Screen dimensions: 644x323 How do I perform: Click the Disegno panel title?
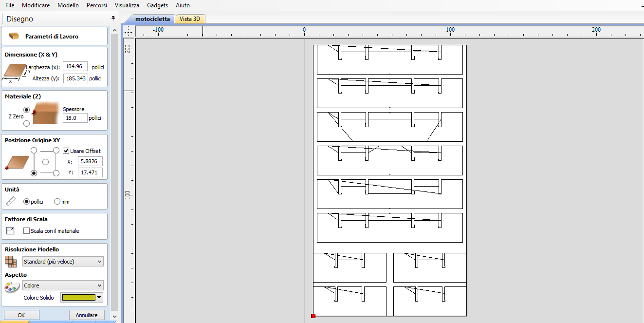pos(20,19)
